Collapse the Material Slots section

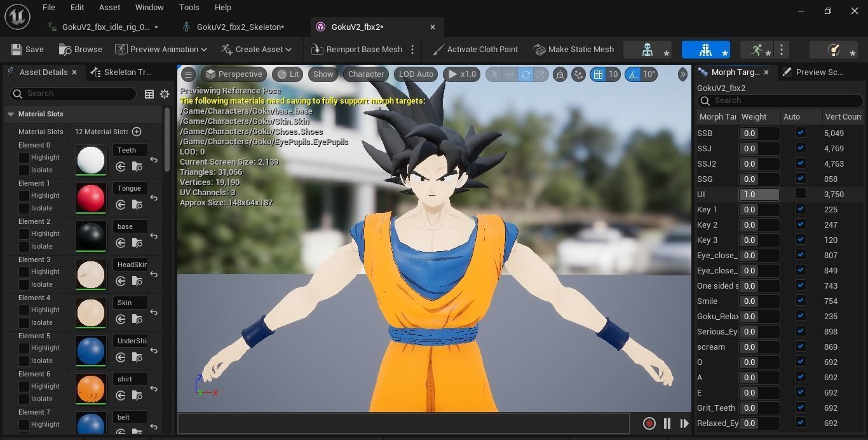click(x=11, y=114)
